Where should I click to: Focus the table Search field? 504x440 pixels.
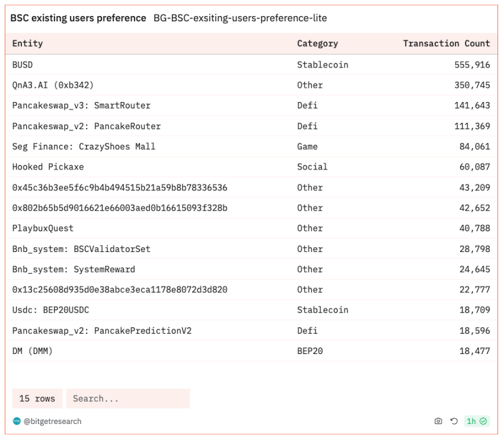pos(127,398)
